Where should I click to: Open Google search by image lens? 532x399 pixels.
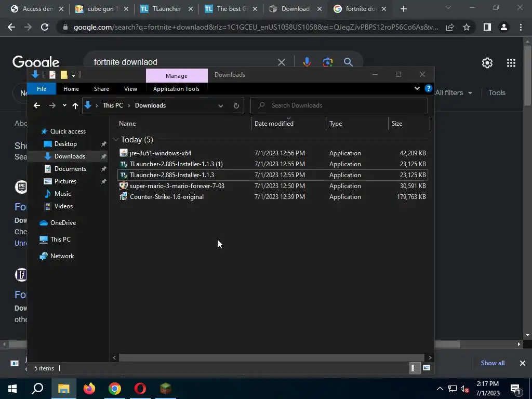[x=327, y=62]
